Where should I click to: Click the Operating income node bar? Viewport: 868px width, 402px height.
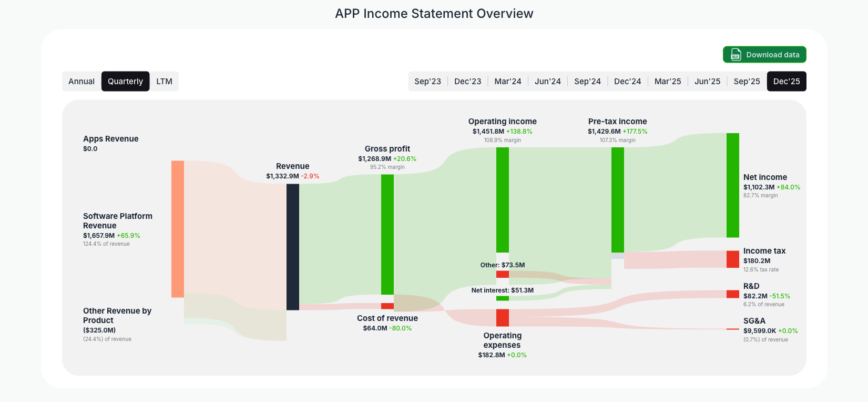[503, 200]
